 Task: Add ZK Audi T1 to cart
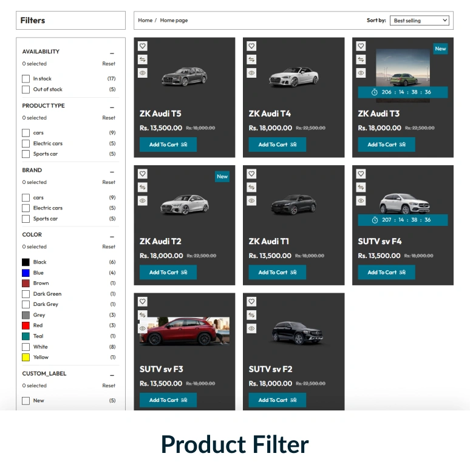277,272
